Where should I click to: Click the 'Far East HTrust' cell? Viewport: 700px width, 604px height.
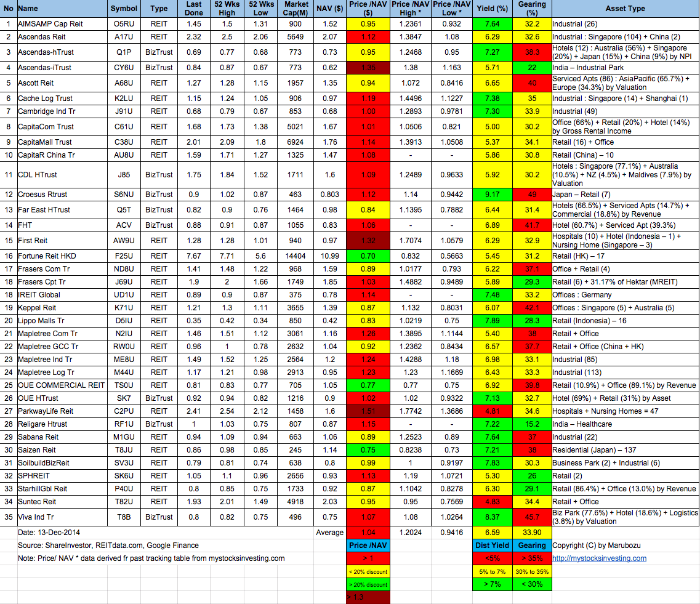click(62, 210)
